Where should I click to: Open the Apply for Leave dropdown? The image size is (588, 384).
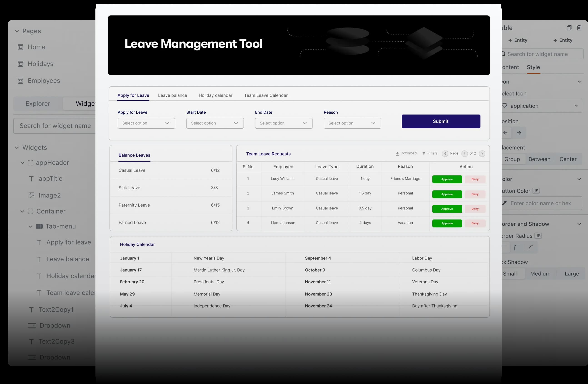tap(146, 123)
